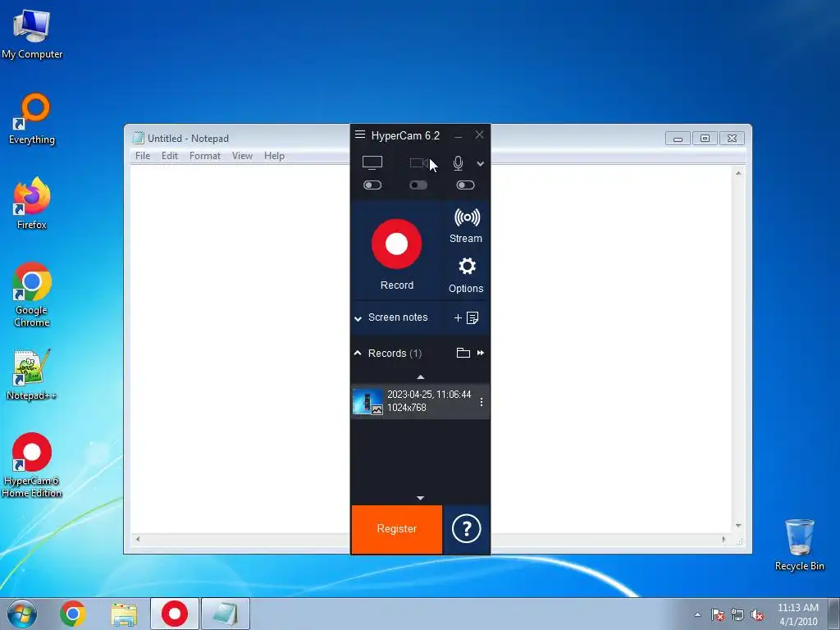Click the HyperCam taskbar button
This screenshot has height=630, width=840.
(175, 614)
